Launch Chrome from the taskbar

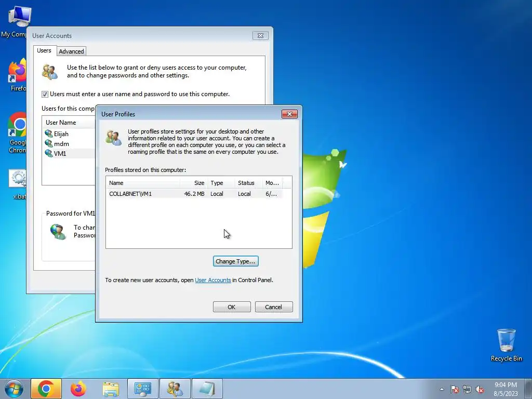coord(46,389)
